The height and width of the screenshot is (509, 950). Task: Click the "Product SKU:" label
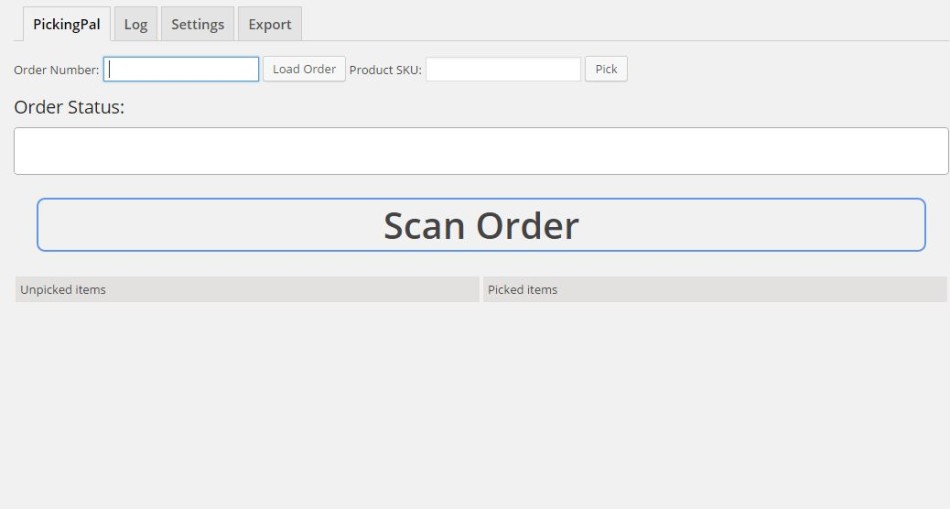pos(385,70)
